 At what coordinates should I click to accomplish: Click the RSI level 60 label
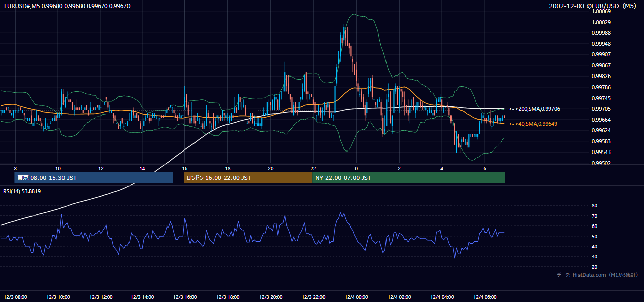(x=595, y=226)
